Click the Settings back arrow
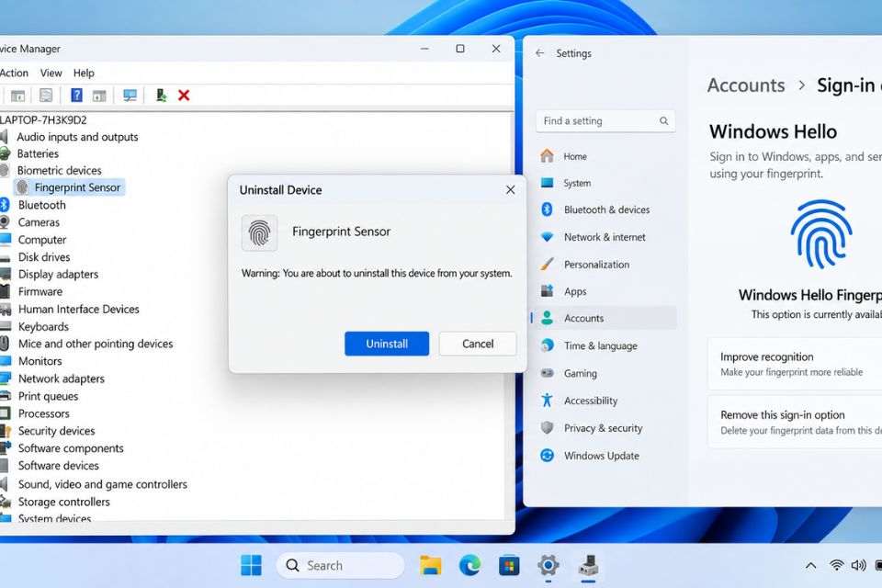This screenshot has height=588, width=882. [540, 53]
